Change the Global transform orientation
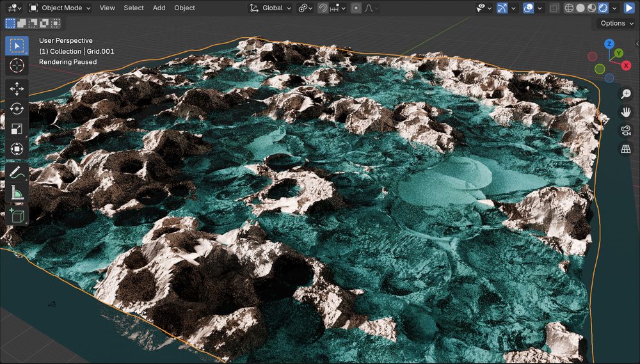Image resolution: width=640 pixels, height=364 pixels. click(x=270, y=8)
